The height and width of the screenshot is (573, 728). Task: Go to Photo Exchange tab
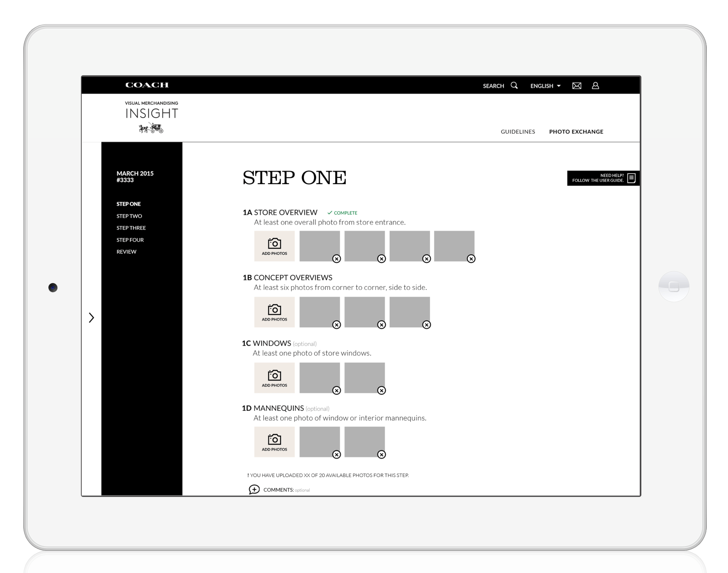coord(576,131)
